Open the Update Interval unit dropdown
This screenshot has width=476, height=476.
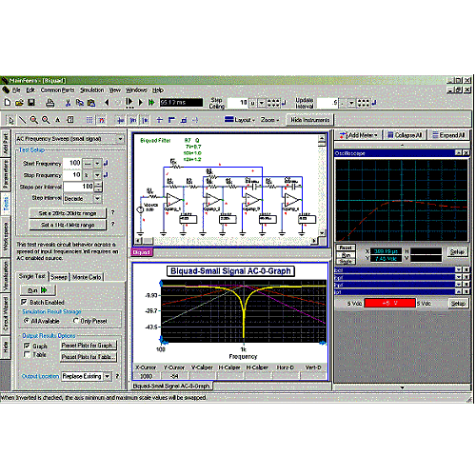[351, 103]
